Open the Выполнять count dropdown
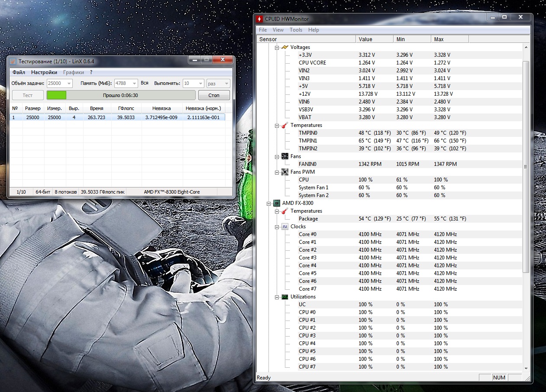Image resolution: width=546 pixels, height=392 pixels. (200, 83)
